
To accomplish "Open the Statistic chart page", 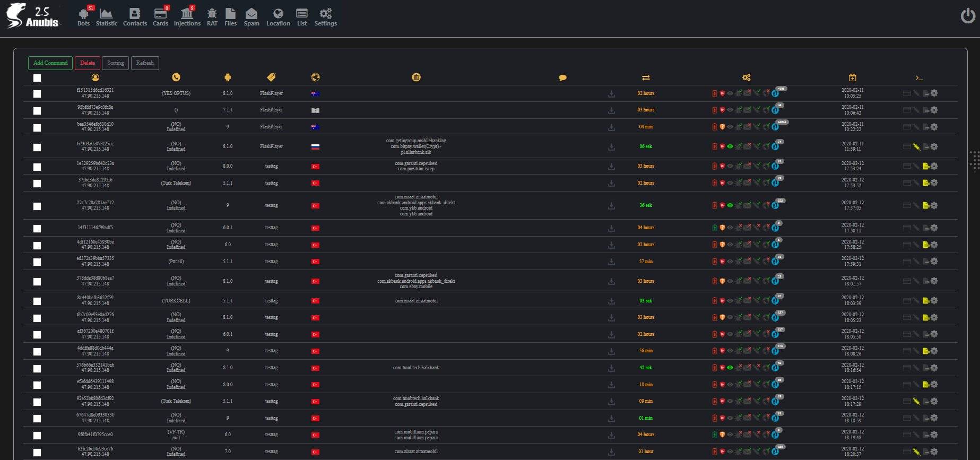I will (106, 16).
